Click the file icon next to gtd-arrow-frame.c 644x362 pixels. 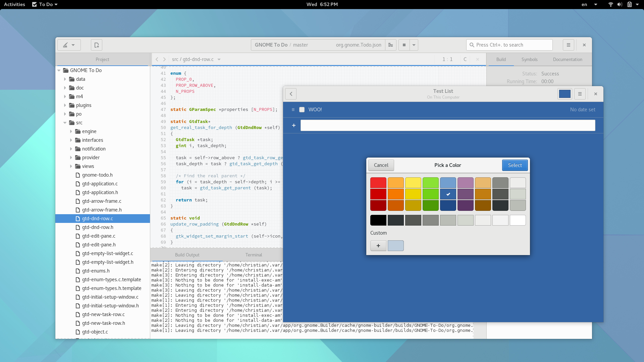click(x=78, y=201)
